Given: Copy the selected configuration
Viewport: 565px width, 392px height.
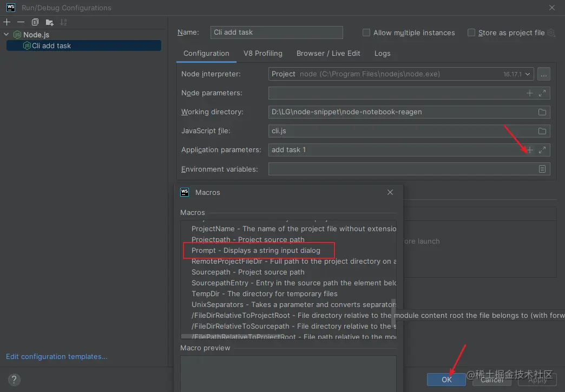Looking at the screenshot, I should (35, 22).
